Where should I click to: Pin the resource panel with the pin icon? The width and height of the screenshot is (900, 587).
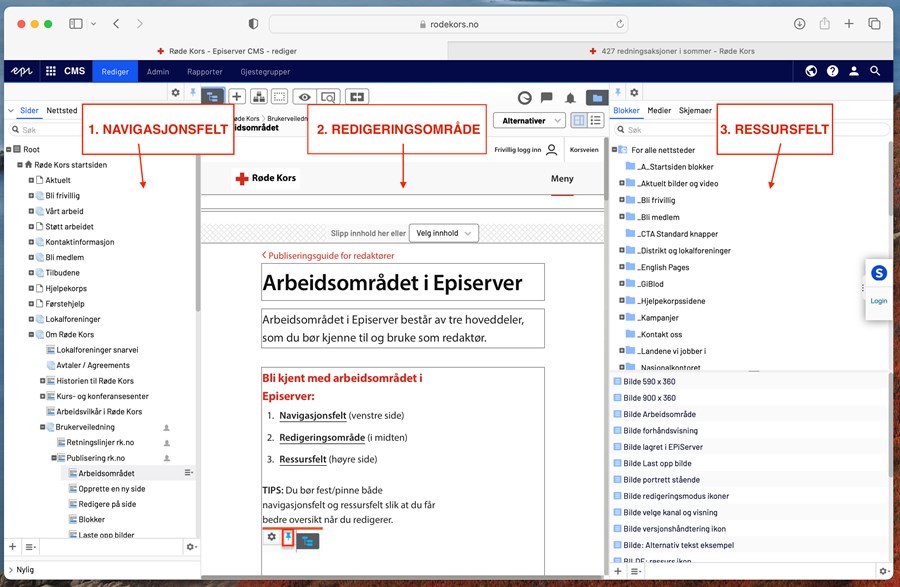coord(618,92)
